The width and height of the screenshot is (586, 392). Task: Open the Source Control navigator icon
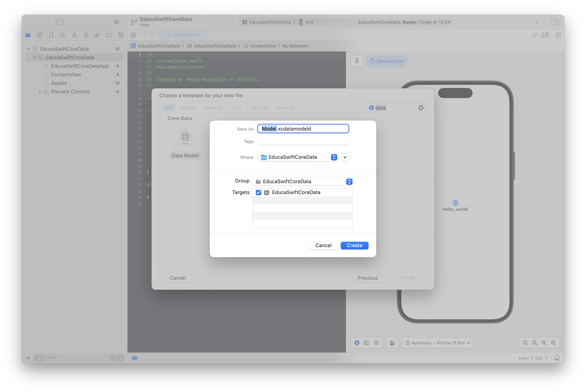(40, 35)
